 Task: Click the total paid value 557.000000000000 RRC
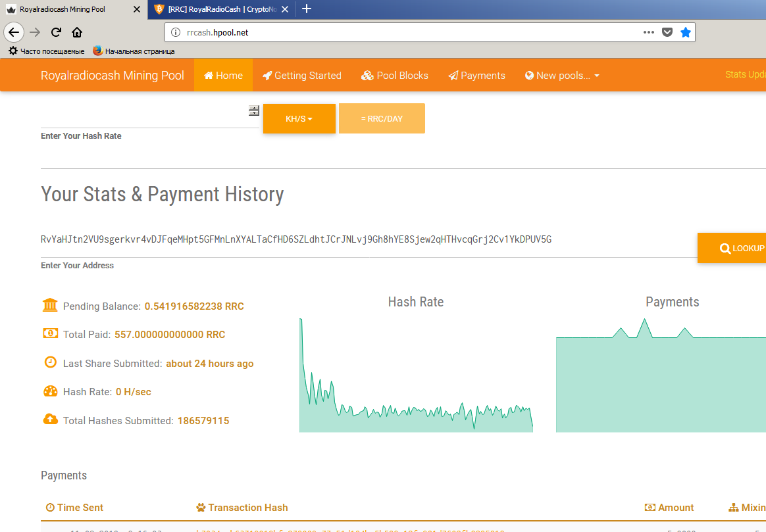click(x=170, y=335)
